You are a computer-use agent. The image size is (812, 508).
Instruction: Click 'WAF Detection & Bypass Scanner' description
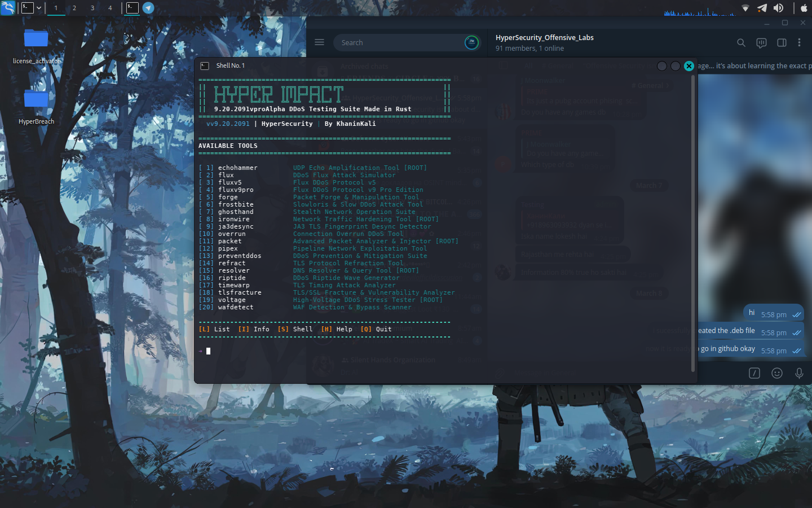click(352, 308)
